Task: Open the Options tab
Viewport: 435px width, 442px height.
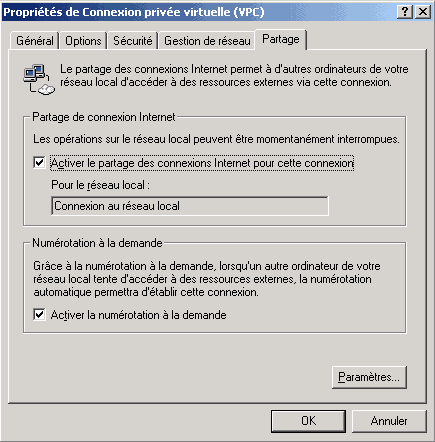Action: pos(83,41)
